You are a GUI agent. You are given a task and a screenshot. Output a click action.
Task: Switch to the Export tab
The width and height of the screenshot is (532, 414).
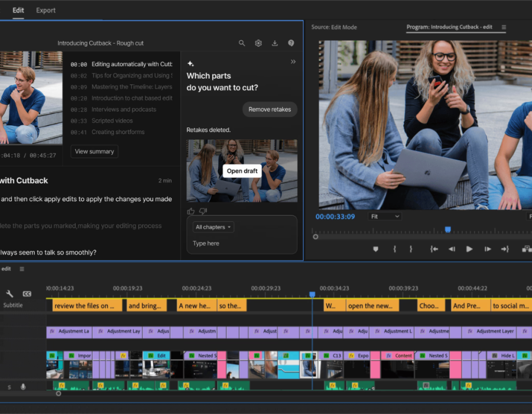(x=46, y=10)
